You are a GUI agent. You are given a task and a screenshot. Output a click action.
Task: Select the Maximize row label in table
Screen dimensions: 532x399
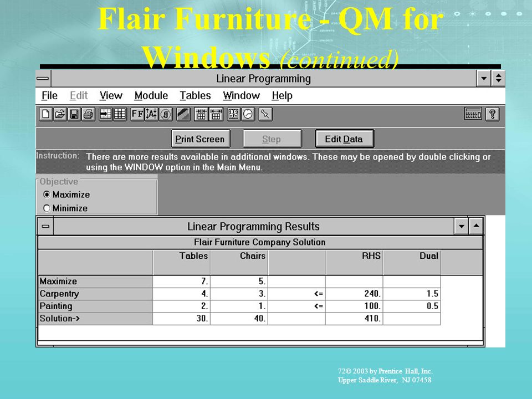point(95,282)
